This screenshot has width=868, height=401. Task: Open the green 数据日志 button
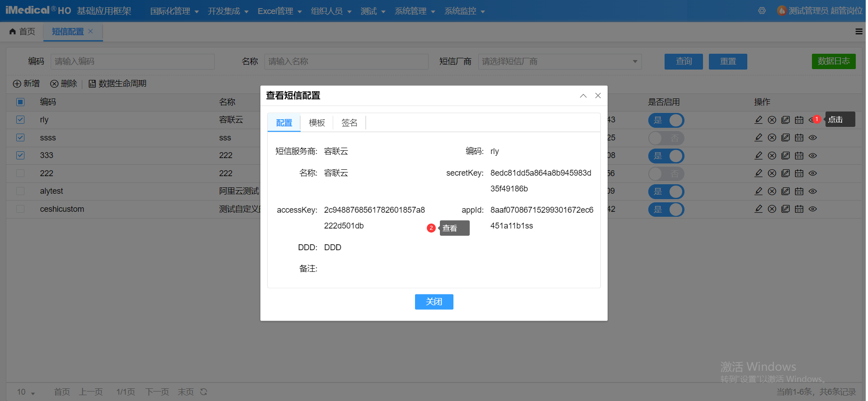click(834, 61)
